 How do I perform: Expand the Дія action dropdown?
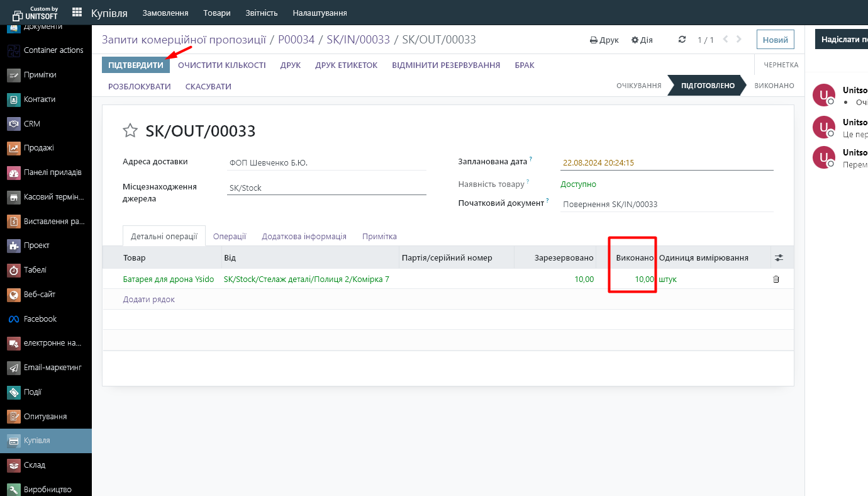point(642,40)
